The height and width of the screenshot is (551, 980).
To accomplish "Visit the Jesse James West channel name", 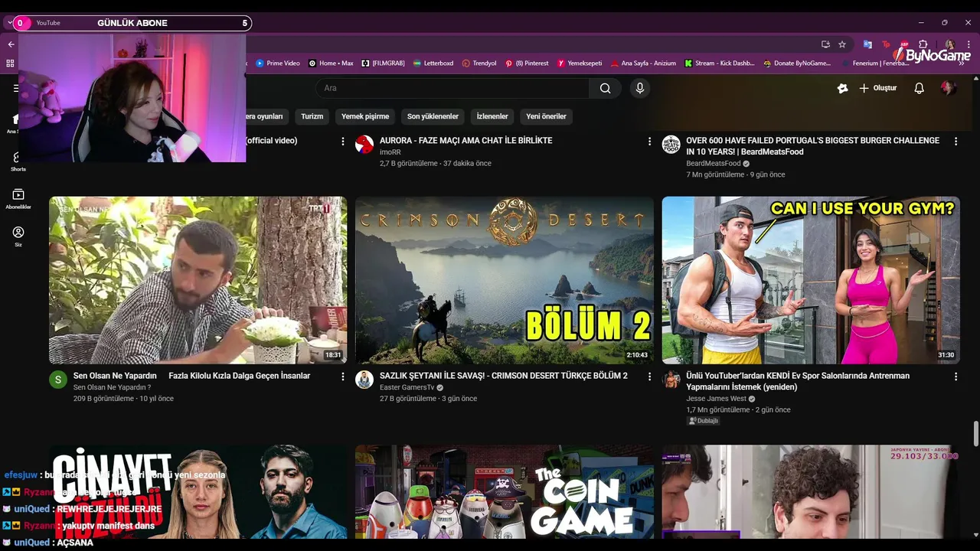I will click(716, 399).
